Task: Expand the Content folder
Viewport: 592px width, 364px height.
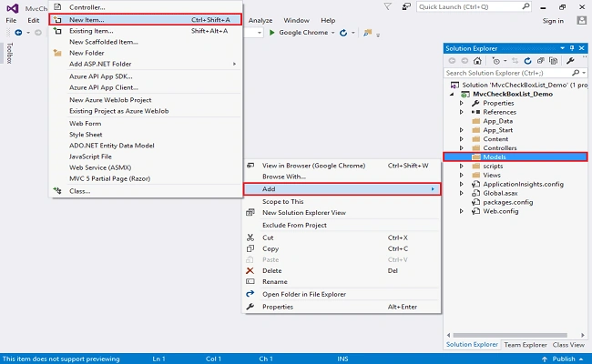Action: click(462, 139)
